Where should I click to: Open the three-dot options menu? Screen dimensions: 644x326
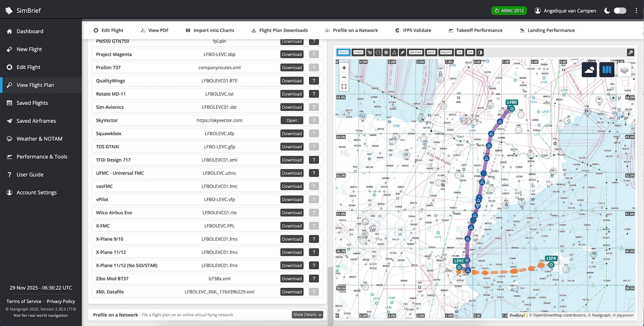636,11
